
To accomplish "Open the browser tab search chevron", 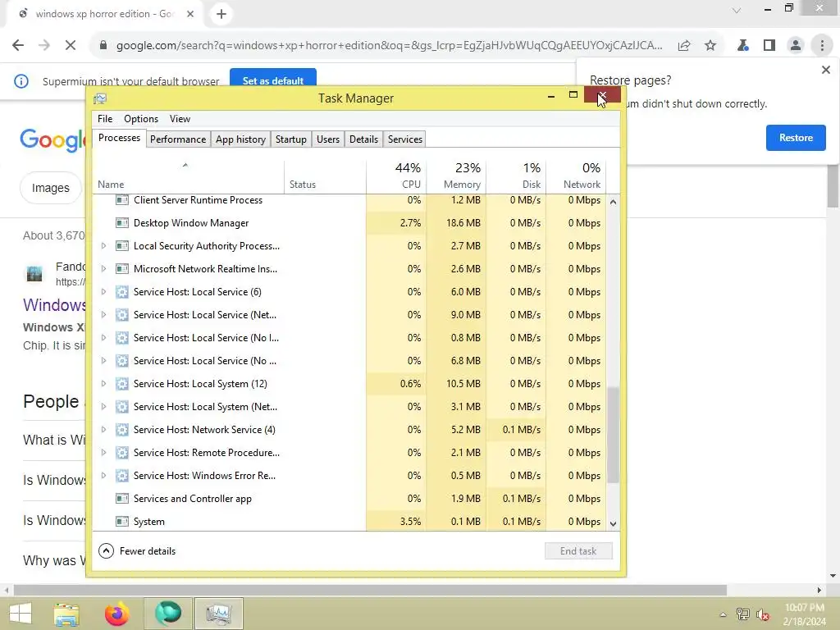I will 737,10.
